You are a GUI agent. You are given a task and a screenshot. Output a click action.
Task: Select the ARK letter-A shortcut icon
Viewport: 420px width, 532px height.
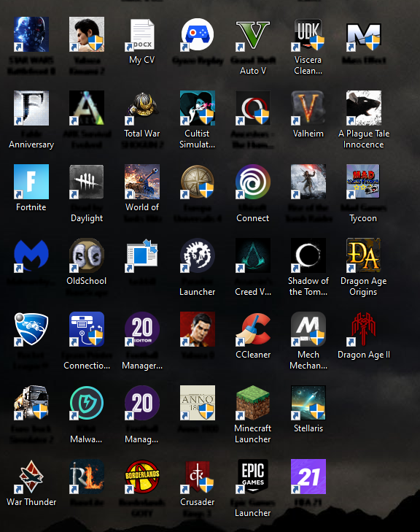point(87,108)
